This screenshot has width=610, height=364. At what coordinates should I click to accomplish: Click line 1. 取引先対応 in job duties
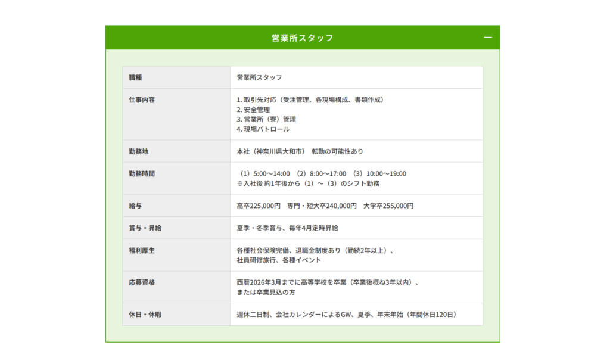(311, 100)
